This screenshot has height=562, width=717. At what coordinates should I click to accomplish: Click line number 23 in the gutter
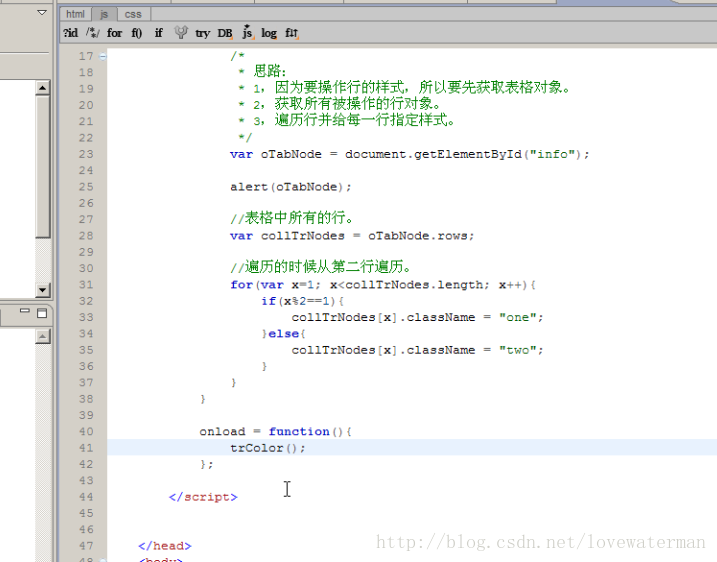(86, 154)
